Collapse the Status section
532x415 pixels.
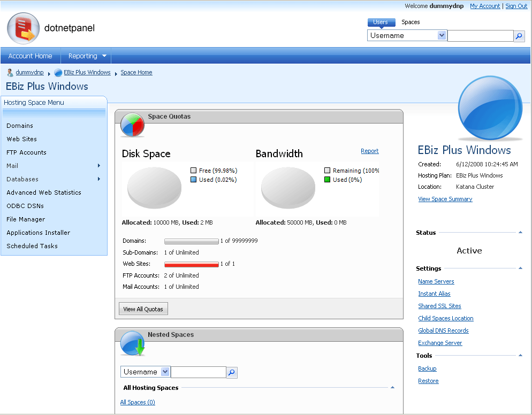pyautogui.click(x=520, y=232)
